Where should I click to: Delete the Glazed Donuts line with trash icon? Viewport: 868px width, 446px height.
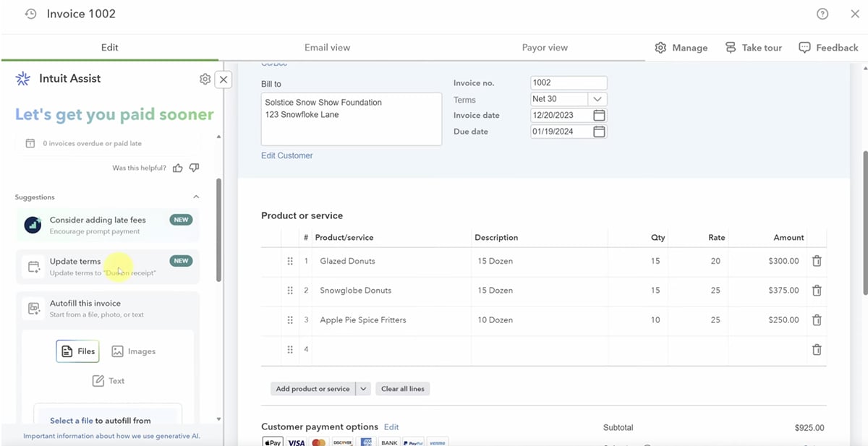[x=817, y=261]
